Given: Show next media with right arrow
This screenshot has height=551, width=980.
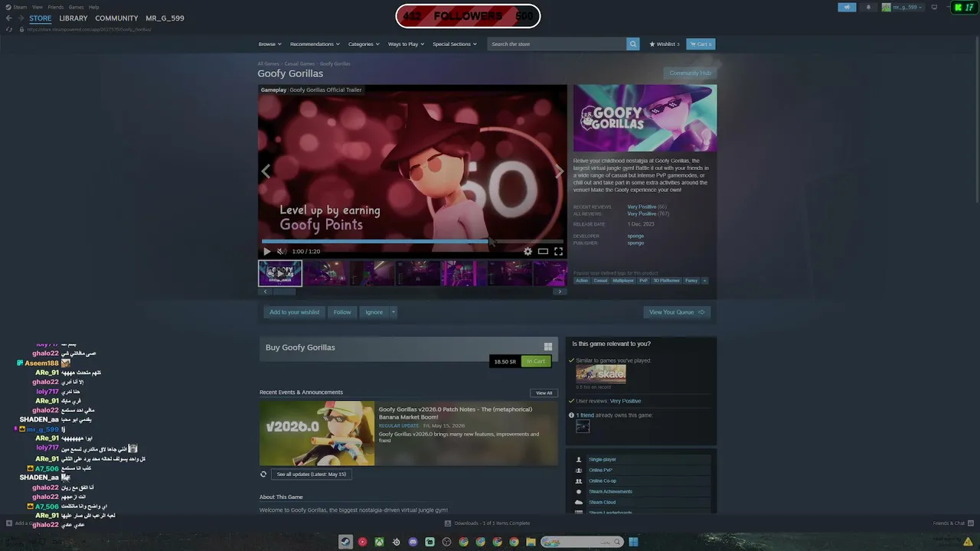Looking at the screenshot, I should [559, 171].
